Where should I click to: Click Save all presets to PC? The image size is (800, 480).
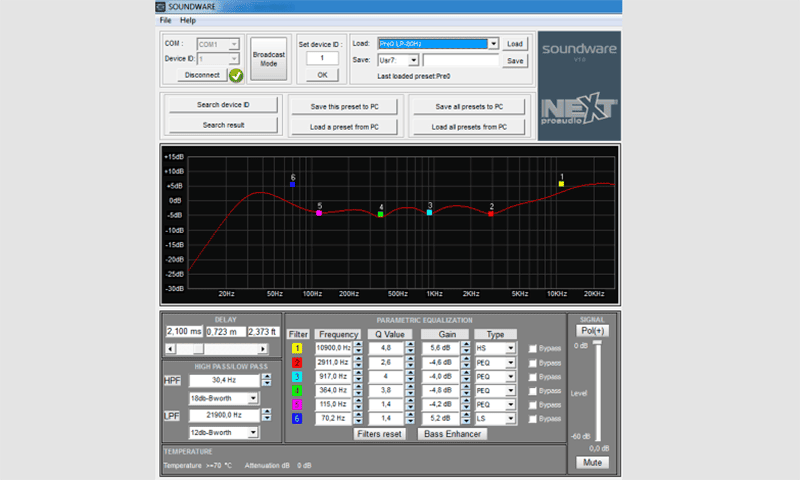pyautogui.click(x=469, y=107)
